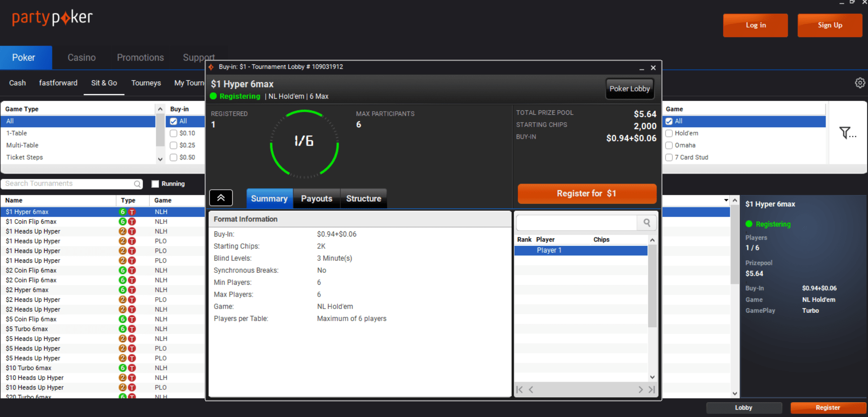Screen dimensions: 868x417
Task: Go to previous page of player list
Action: pyautogui.click(x=531, y=389)
